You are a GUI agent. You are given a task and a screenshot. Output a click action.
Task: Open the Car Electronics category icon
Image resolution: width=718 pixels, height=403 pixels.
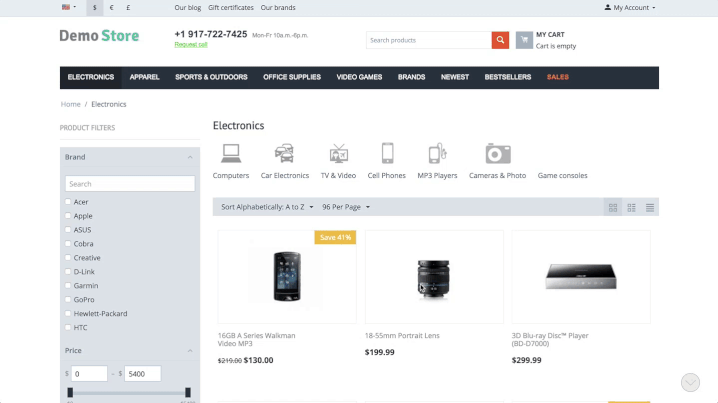tap(284, 153)
